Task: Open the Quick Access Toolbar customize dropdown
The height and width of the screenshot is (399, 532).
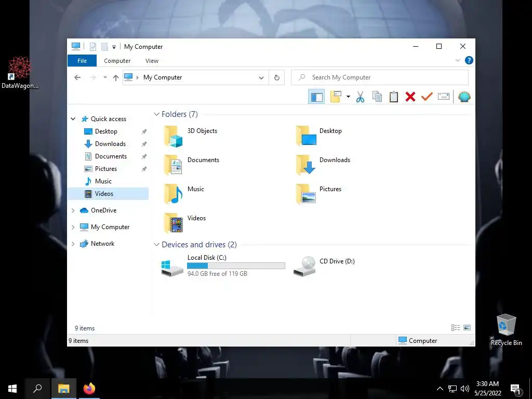Action: [114, 47]
